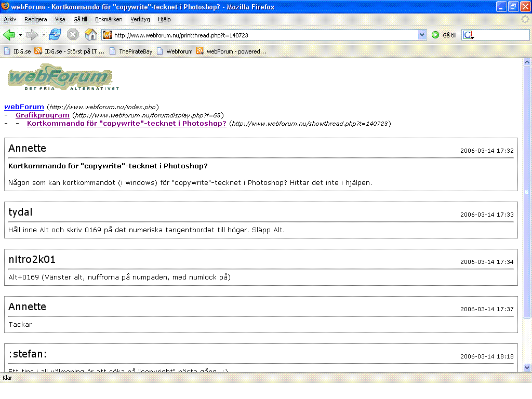Click the gray Forward arrow button
The height and width of the screenshot is (399, 532).
pyautogui.click(x=32, y=35)
